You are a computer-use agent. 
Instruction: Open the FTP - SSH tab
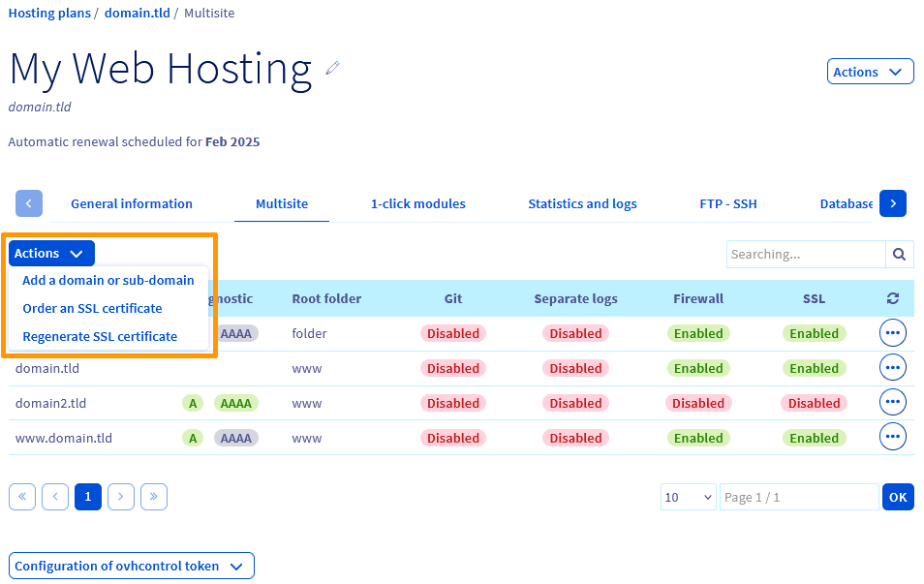[x=728, y=203]
